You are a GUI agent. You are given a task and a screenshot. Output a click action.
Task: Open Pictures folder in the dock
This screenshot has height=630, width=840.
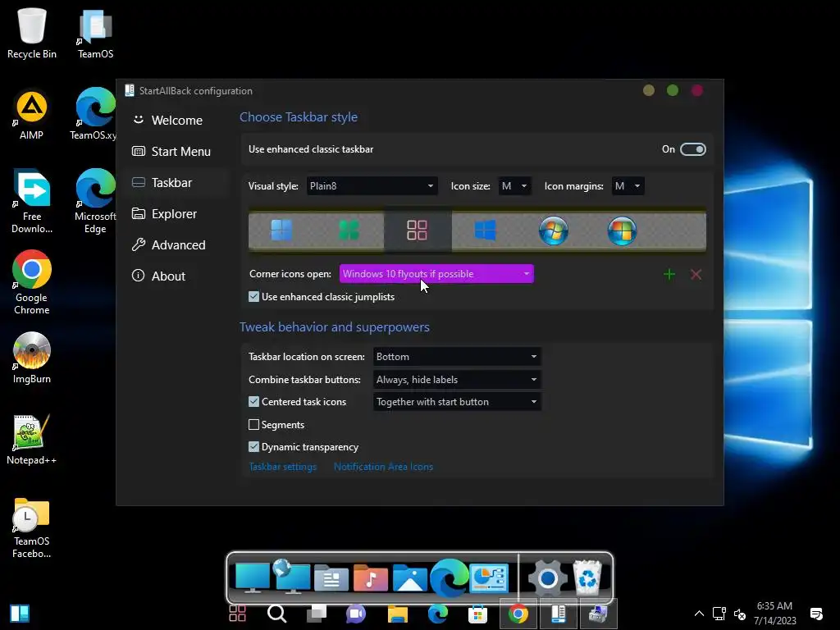pos(410,577)
